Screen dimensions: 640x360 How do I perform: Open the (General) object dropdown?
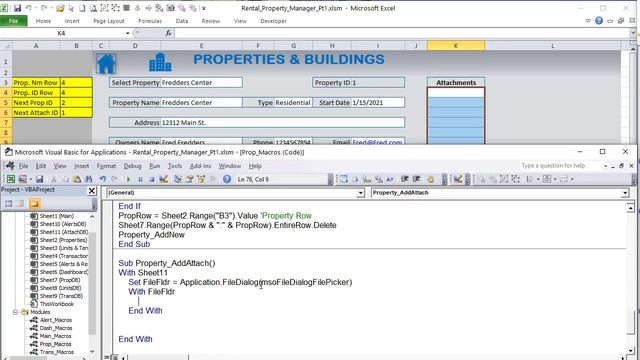pyautogui.click(x=360, y=193)
